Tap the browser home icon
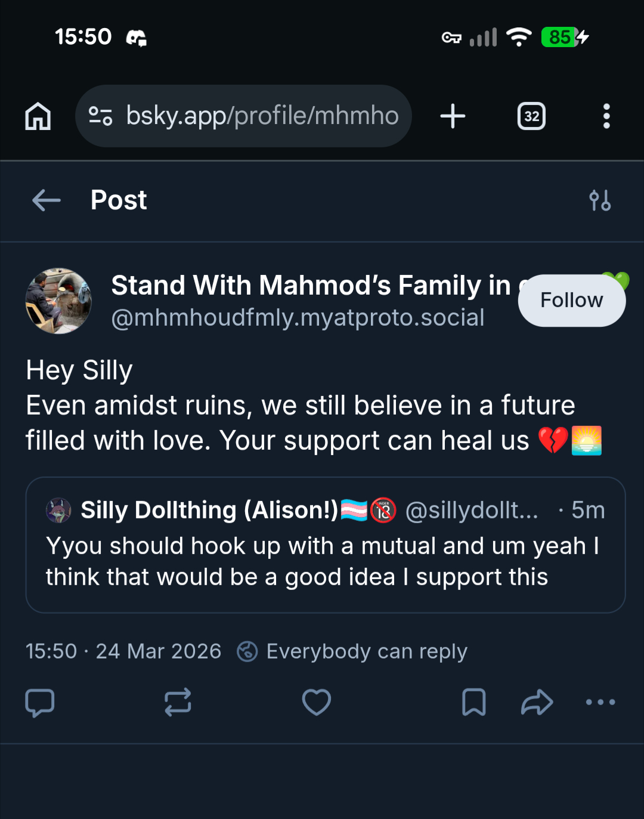 [x=38, y=116]
